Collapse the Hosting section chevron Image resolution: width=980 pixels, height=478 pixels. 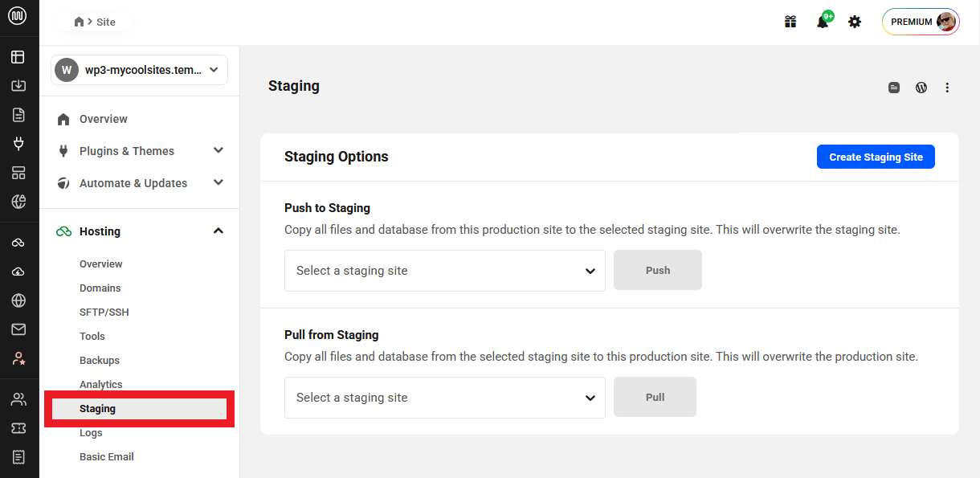pos(218,231)
